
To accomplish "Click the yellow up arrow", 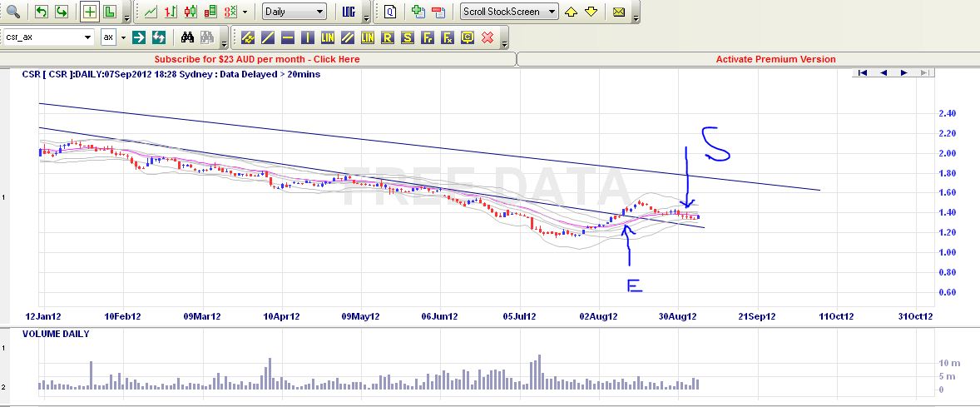I will [571, 12].
